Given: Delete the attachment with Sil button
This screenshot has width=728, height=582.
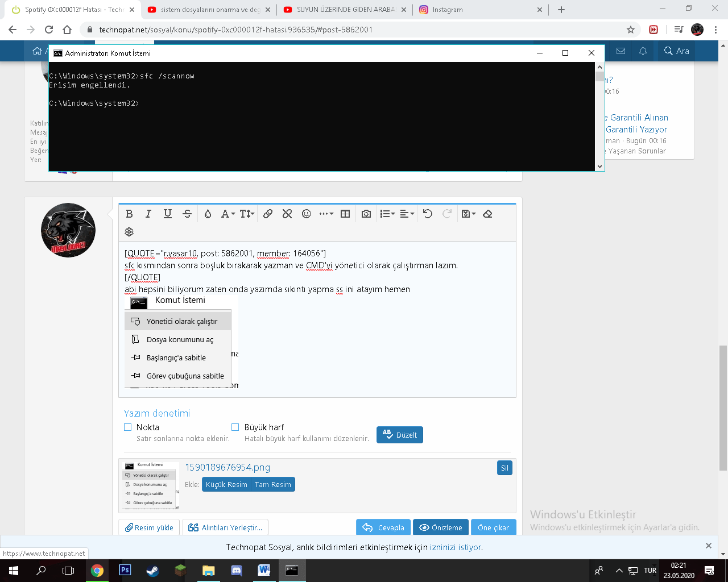Looking at the screenshot, I should pos(504,468).
